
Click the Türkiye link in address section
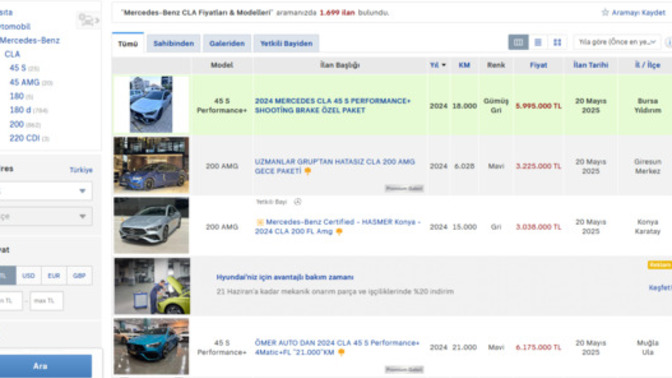(x=81, y=170)
